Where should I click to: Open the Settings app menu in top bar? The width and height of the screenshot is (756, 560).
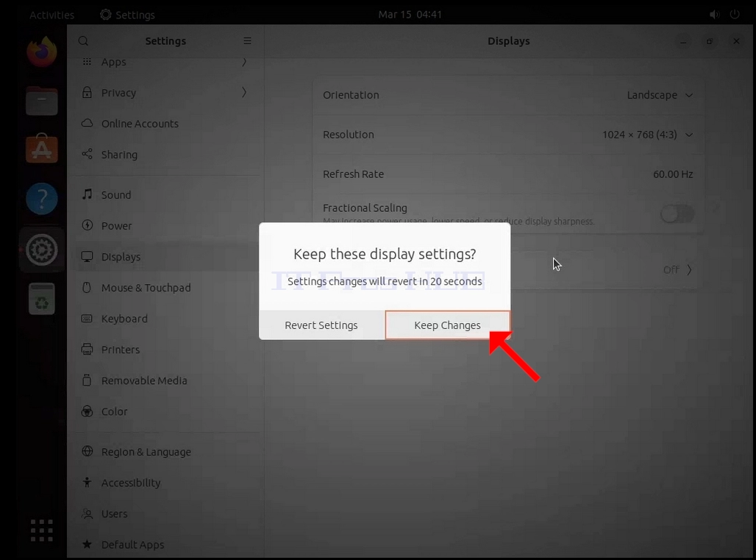pyautogui.click(x=128, y=15)
